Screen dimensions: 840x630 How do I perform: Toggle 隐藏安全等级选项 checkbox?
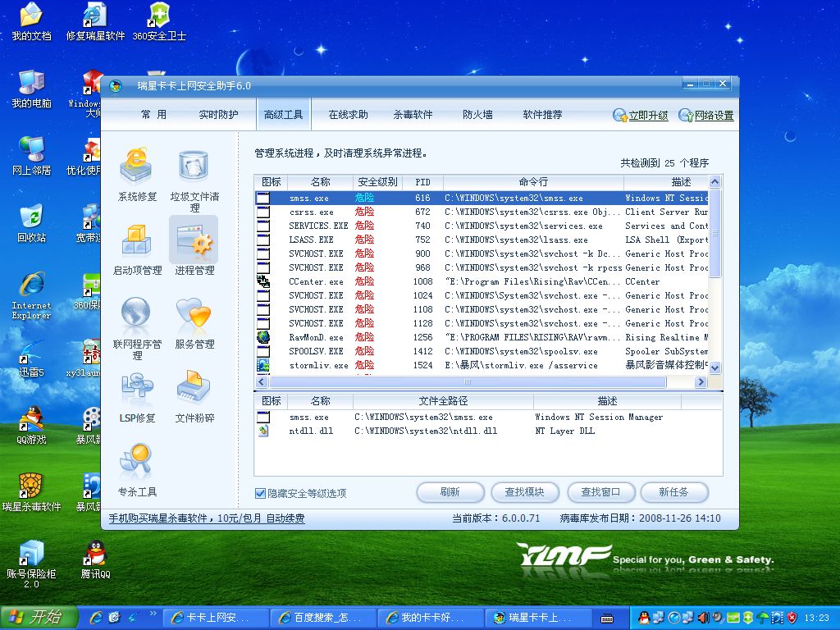coord(260,493)
